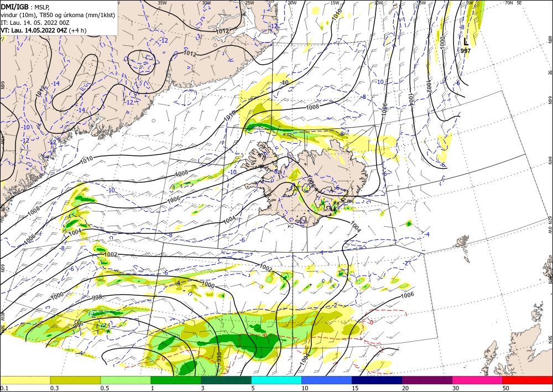Click the navy 15–20 mm legend swatch

[377, 380]
